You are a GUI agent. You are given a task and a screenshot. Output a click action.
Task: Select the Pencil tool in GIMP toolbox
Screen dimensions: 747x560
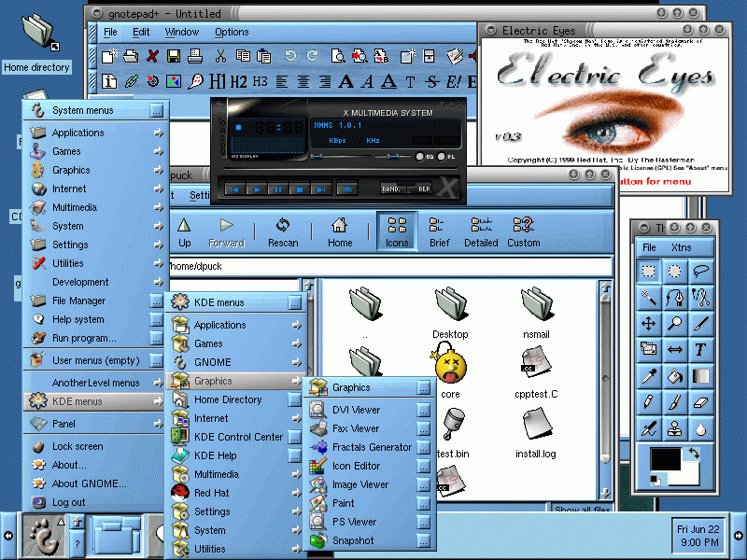[648, 402]
